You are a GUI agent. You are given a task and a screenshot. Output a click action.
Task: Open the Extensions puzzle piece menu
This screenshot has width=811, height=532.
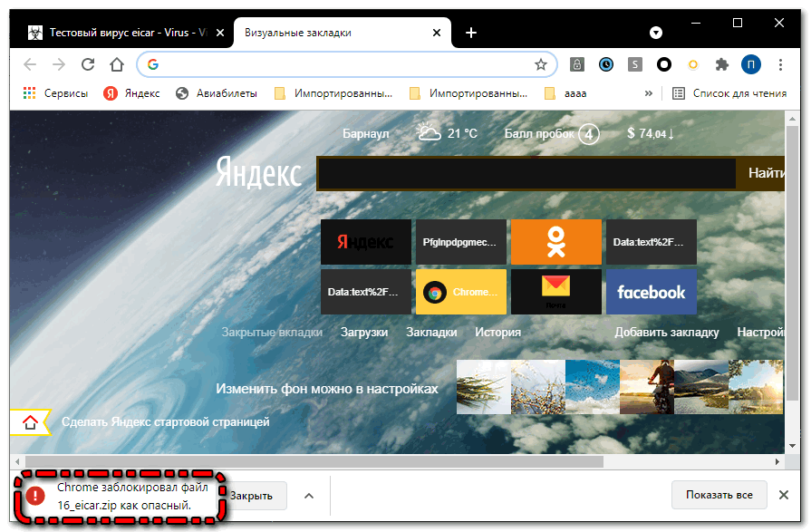721,64
